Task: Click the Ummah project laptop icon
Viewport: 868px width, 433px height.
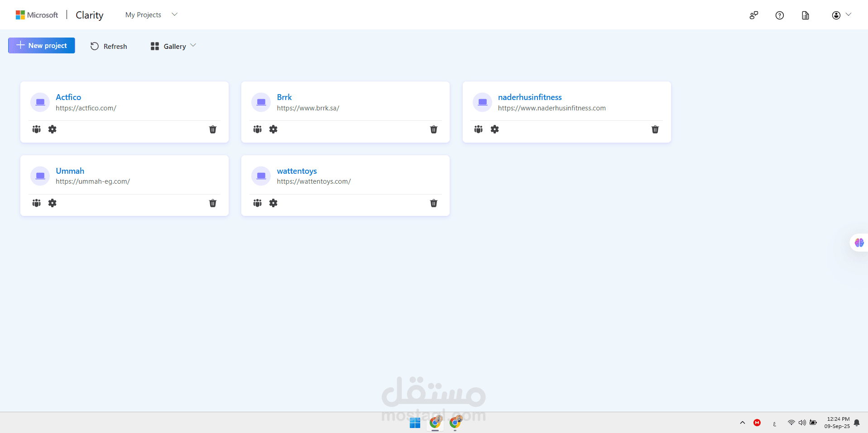Action: click(x=40, y=176)
